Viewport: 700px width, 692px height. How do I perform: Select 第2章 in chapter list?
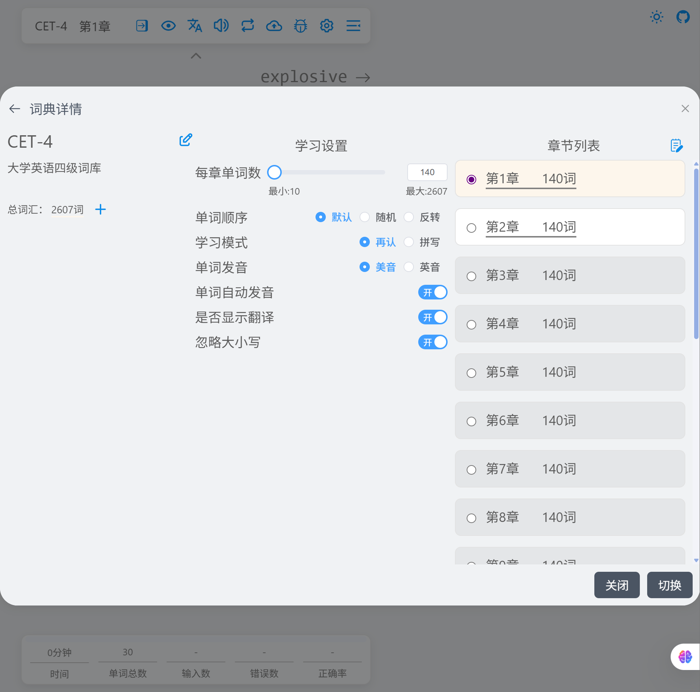(x=570, y=227)
